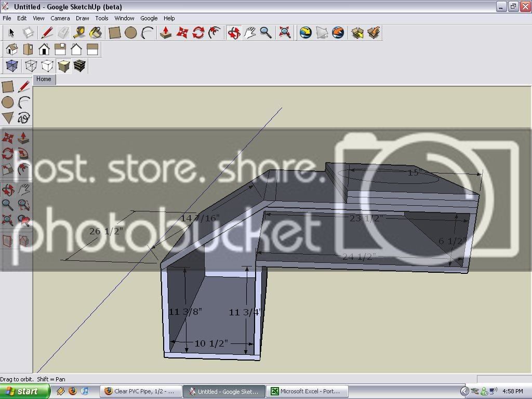The width and height of the screenshot is (532, 399).
Task: Enable Wireframe face style
Action: point(31,65)
